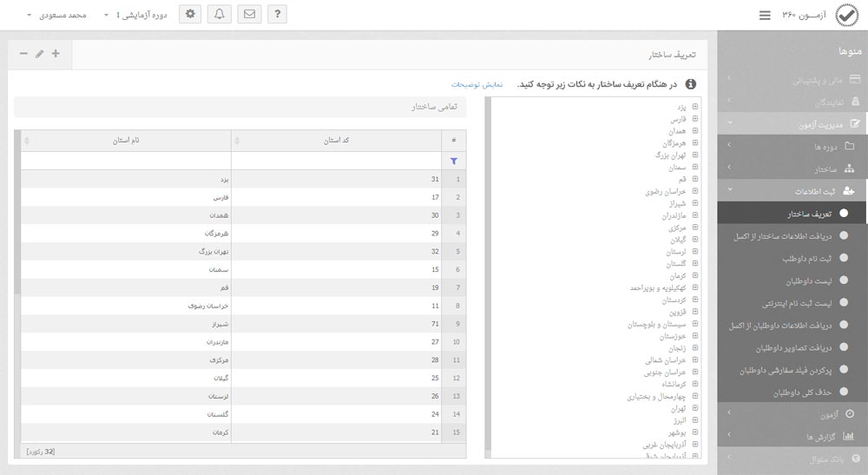This screenshot has width=868, height=475.
Task: Expand the فارس tree node
Action: (695, 118)
